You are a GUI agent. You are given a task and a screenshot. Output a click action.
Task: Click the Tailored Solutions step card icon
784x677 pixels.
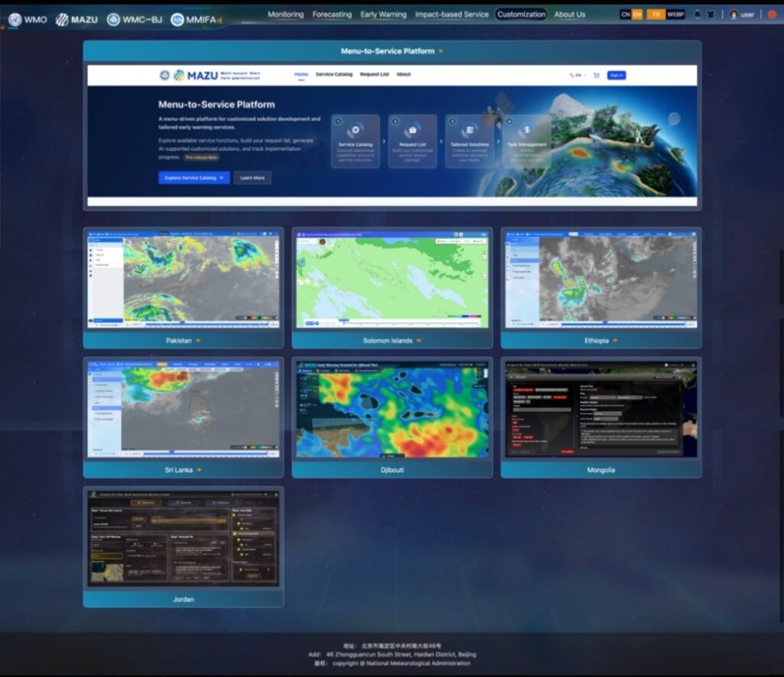click(x=469, y=130)
